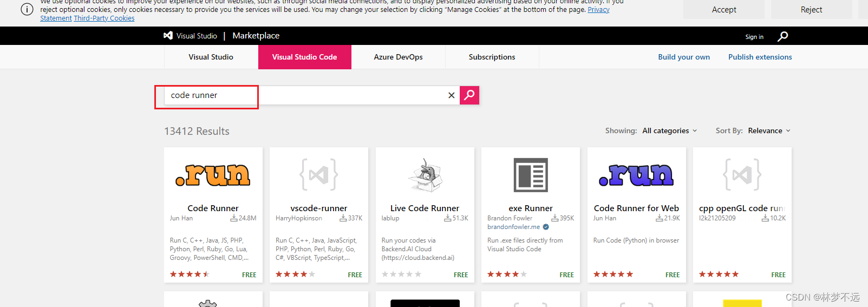Click publisher l2k21205209
The width and height of the screenshot is (868, 307).
click(x=717, y=218)
